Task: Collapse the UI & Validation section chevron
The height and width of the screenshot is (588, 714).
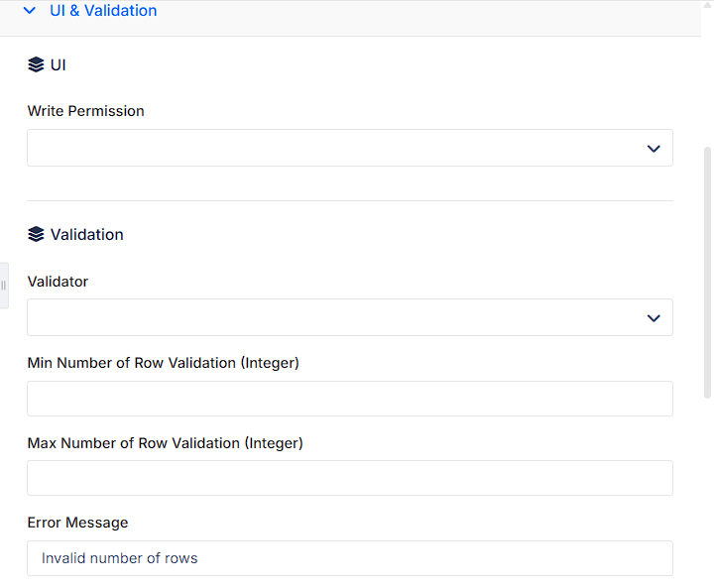Action: point(30,11)
